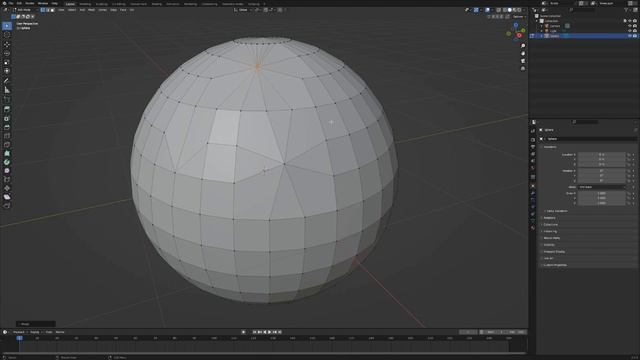Enable vertex select mode
Viewport: 640px width, 360px height.
point(42,10)
